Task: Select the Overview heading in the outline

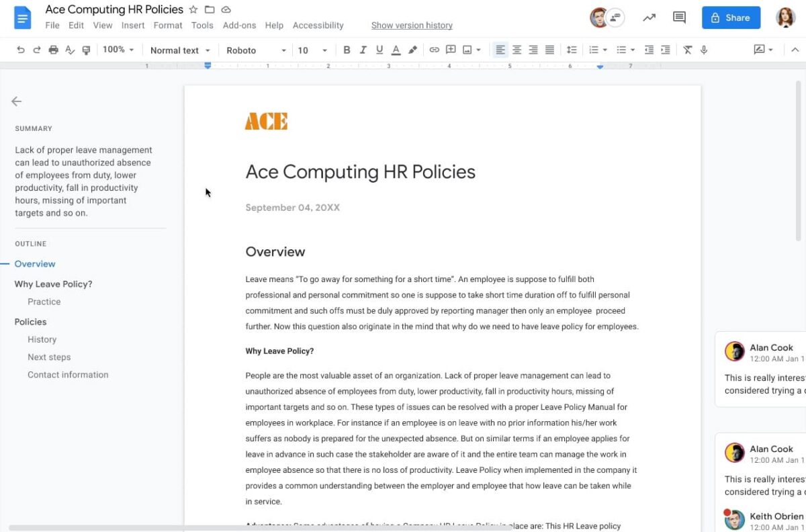Action: [34, 263]
